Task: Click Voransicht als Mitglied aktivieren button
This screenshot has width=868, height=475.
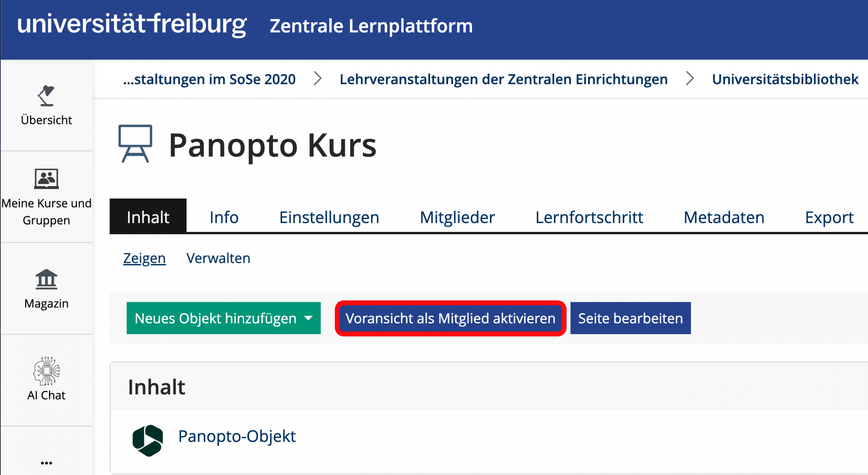Action: (x=450, y=318)
